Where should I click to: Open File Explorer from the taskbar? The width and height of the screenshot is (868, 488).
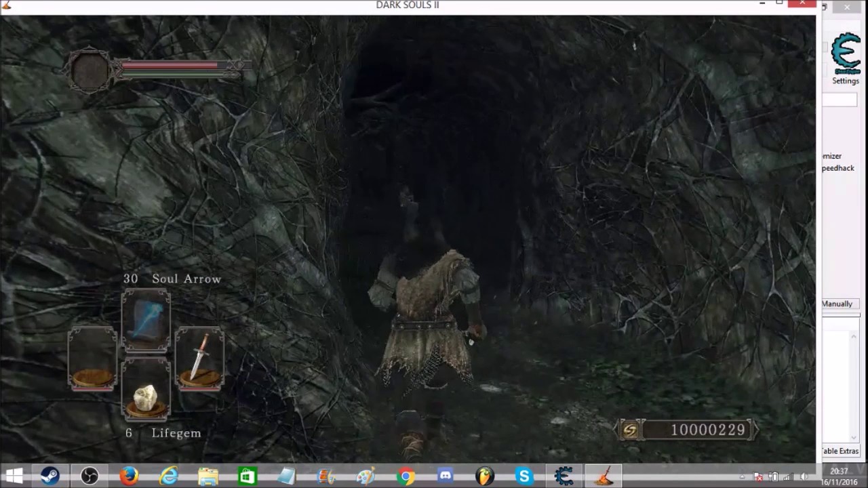coord(208,476)
